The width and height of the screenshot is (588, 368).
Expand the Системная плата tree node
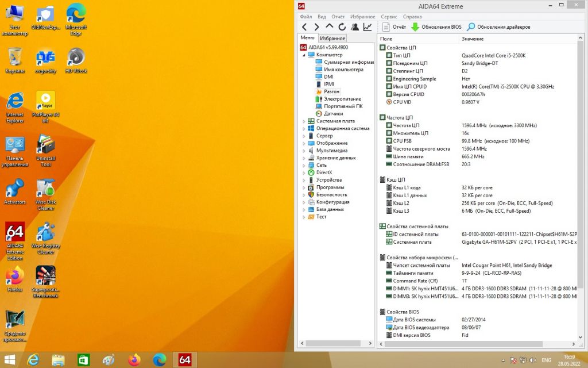tap(304, 121)
